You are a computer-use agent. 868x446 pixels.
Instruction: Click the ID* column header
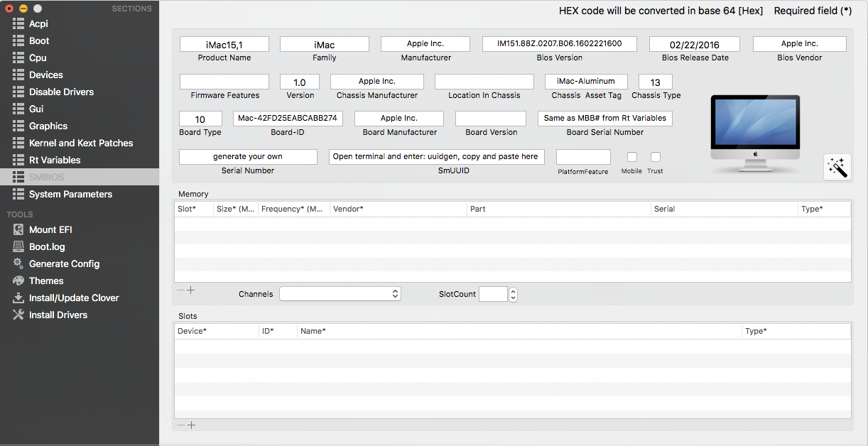coord(278,331)
